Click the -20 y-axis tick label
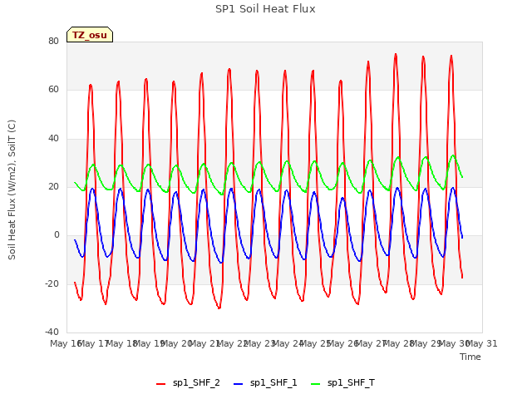Screen dimensions: 532x399 click(x=52, y=283)
